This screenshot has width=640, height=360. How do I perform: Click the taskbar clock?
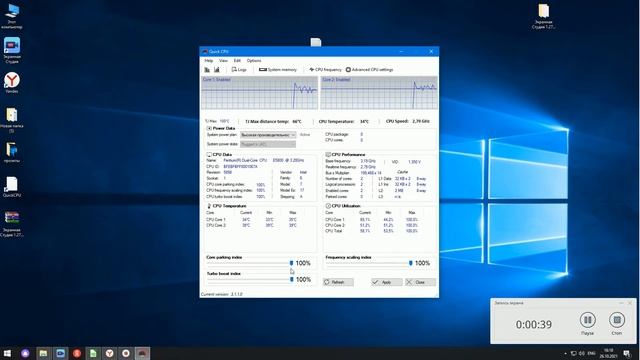click(x=609, y=353)
